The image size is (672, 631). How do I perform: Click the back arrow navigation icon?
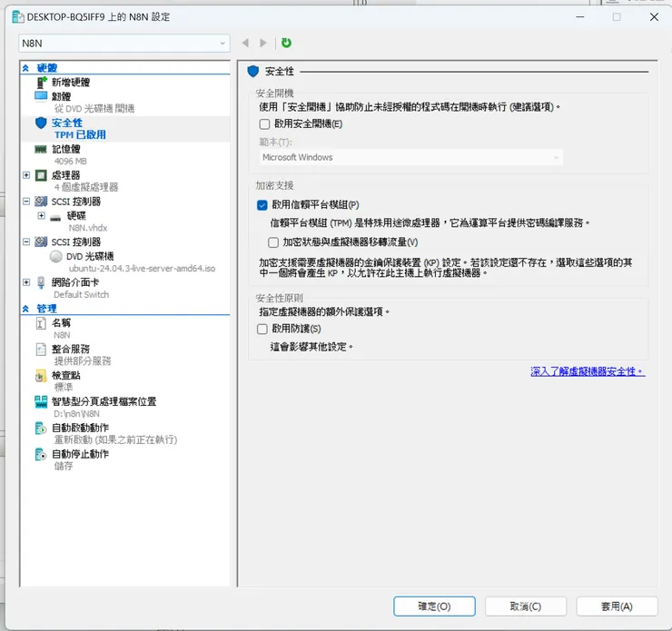click(x=245, y=43)
